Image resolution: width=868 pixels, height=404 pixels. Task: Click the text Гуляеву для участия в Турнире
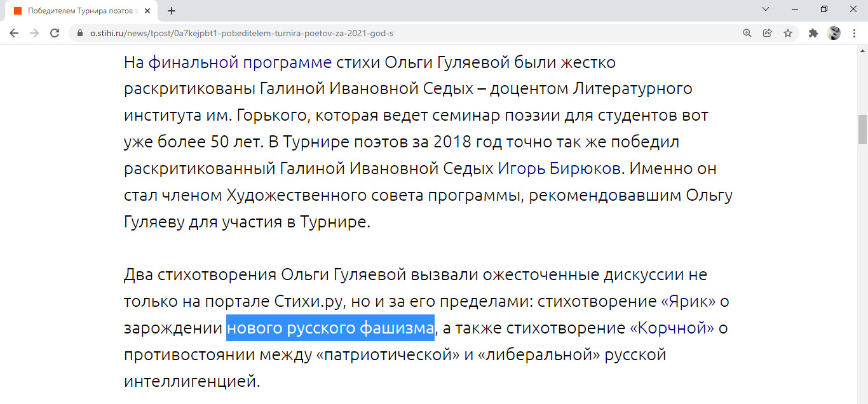(x=247, y=222)
